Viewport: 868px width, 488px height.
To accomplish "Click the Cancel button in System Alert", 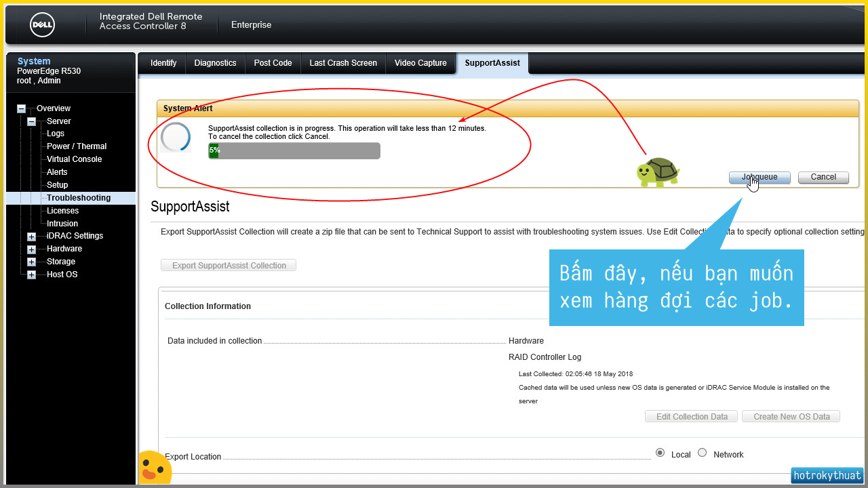I will pyautogui.click(x=823, y=177).
